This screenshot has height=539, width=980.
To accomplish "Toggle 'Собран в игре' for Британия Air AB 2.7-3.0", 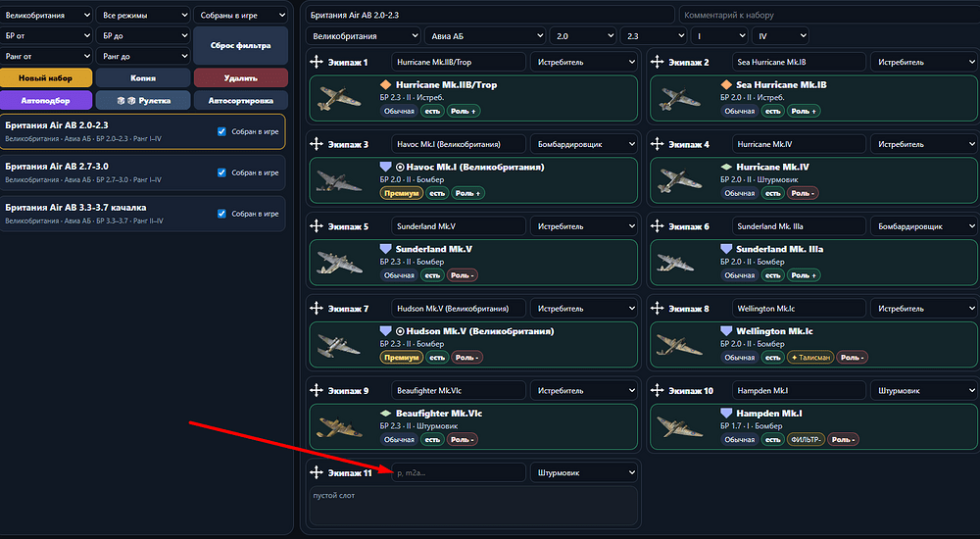I will coord(221,172).
